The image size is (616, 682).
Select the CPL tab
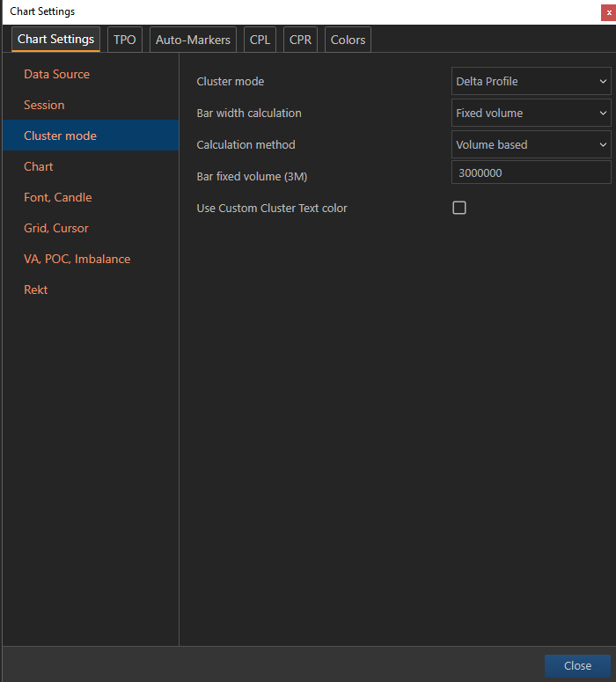260,40
